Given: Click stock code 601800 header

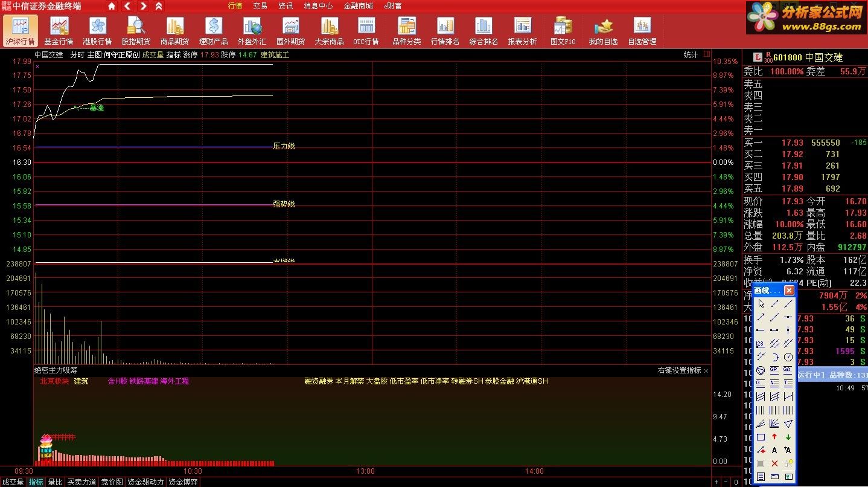Looking at the screenshot, I should pos(787,57).
